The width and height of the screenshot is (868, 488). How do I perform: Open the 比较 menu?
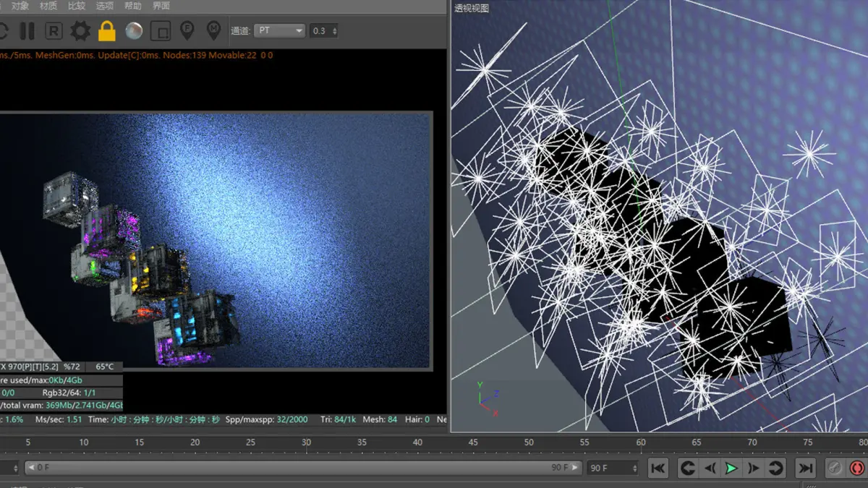point(76,6)
